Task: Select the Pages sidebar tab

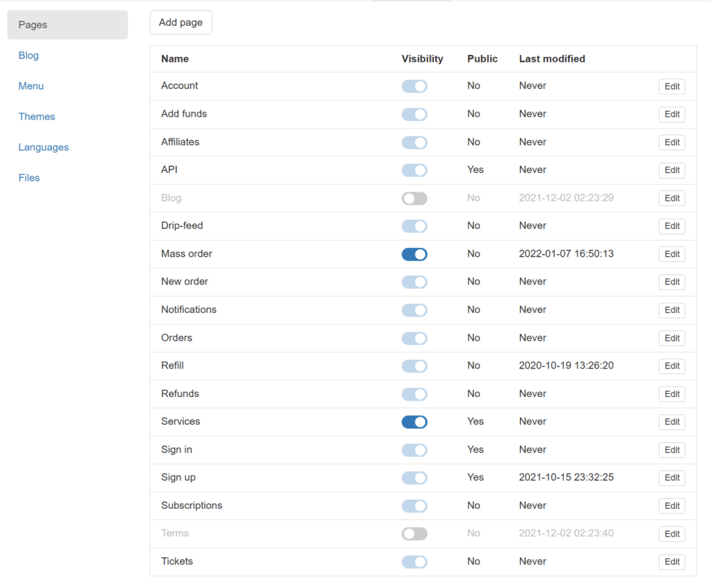Action: [x=67, y=25]
